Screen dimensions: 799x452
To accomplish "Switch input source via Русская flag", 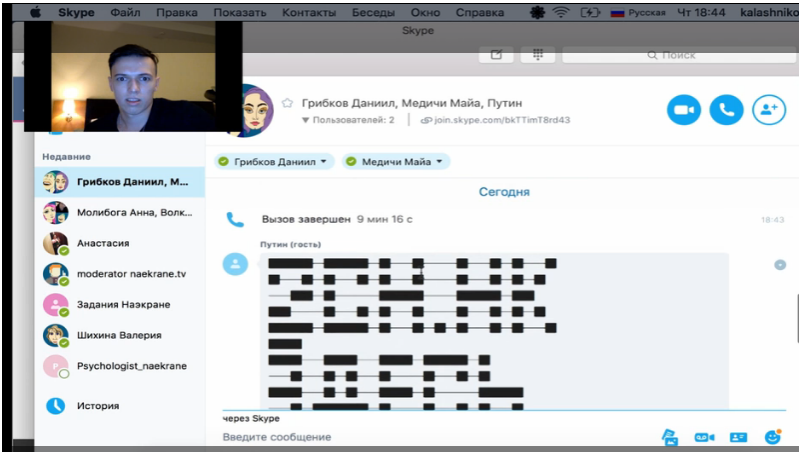I will pos(637,12).
